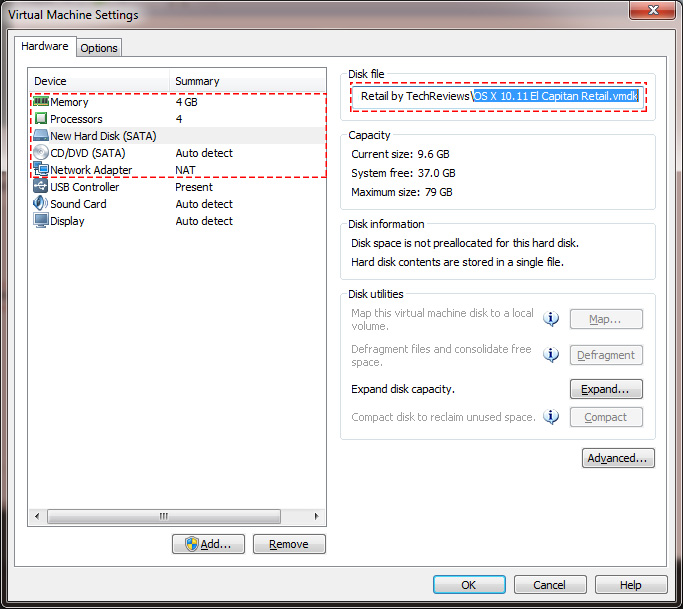
Task: Click info icon beside Compact button
Action: coord(551,417)
